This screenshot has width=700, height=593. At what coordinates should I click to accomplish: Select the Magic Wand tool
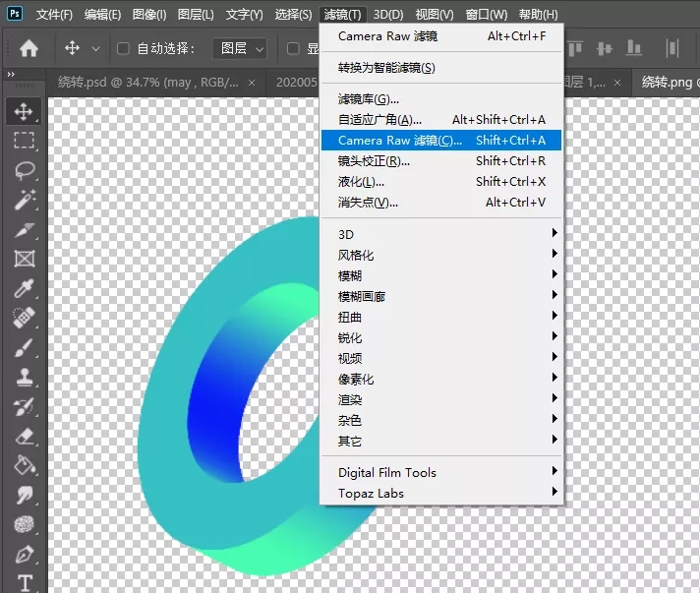(x=24, y=200)
